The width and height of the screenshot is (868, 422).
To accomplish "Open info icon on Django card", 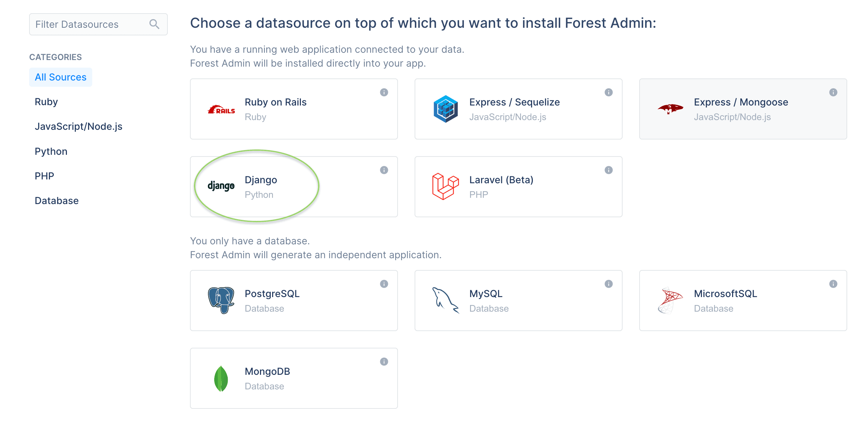I will point(384,170).
